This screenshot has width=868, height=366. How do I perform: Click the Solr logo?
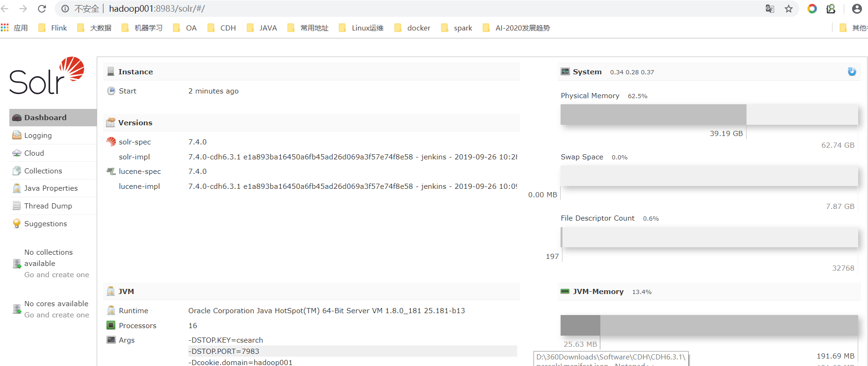[47, 76]
